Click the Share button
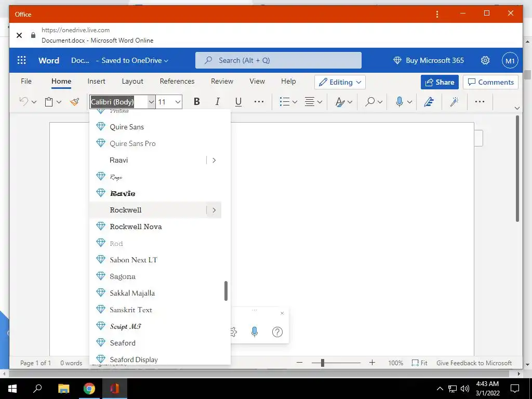The image size is (532, 399). [440, 82]
